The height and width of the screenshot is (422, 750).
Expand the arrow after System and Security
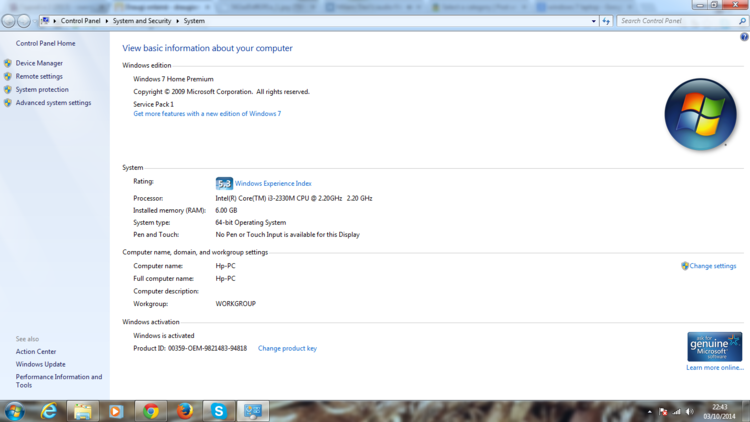pos(177,21)
